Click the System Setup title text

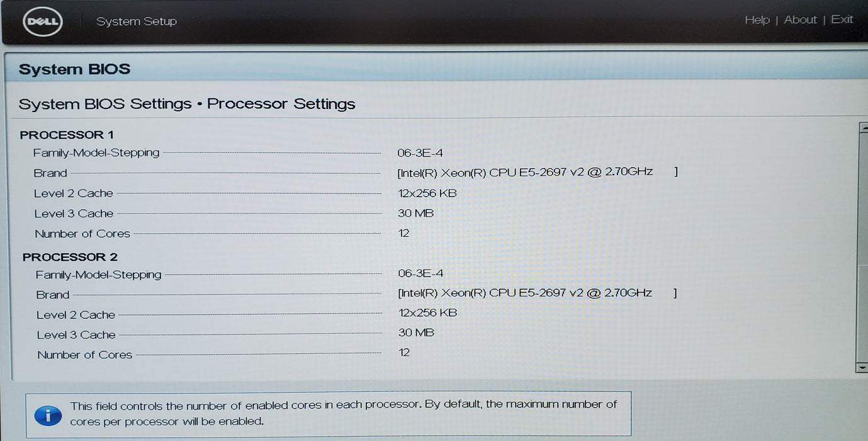tap(137, 21)
